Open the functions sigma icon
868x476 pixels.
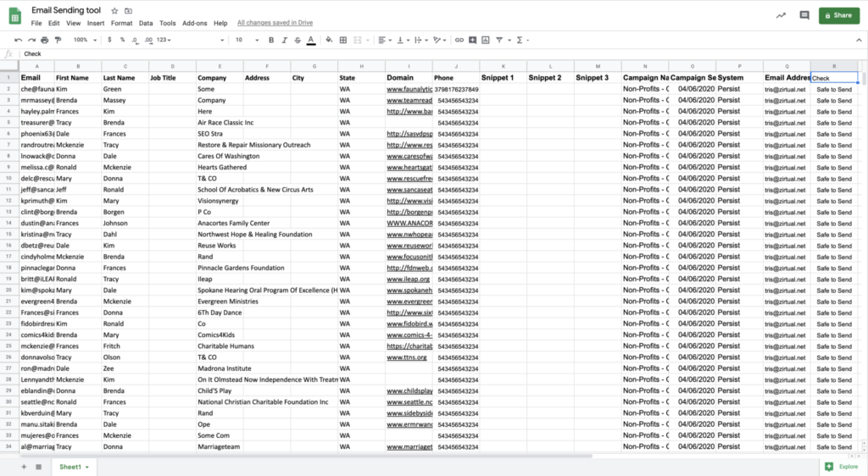[x=520, y=40]
